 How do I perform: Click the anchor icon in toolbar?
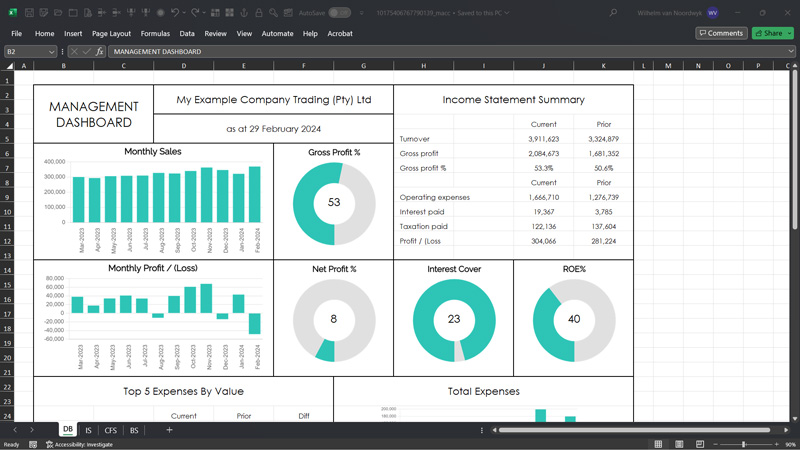click(244, 13)
